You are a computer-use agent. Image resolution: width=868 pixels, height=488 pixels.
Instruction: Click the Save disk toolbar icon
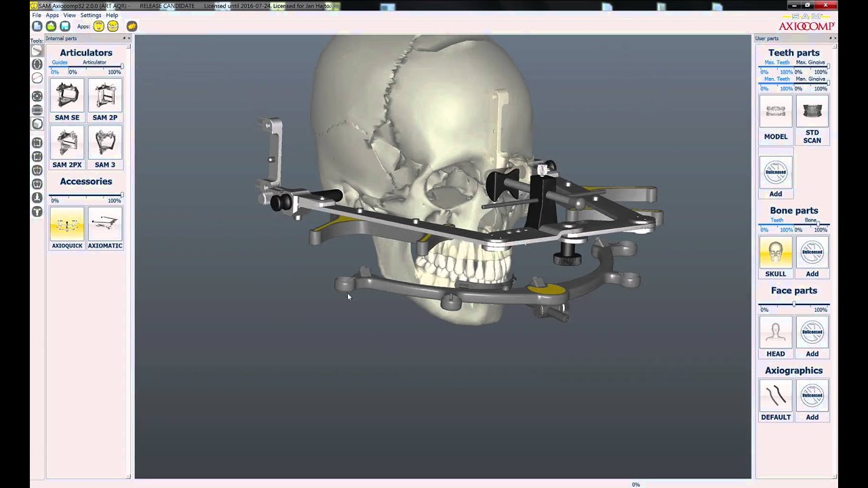(x=64, y=26)
